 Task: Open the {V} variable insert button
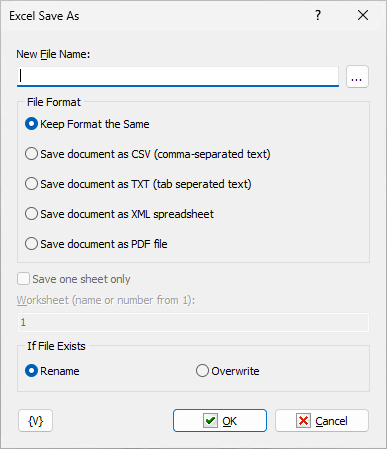tap(35, 421)
